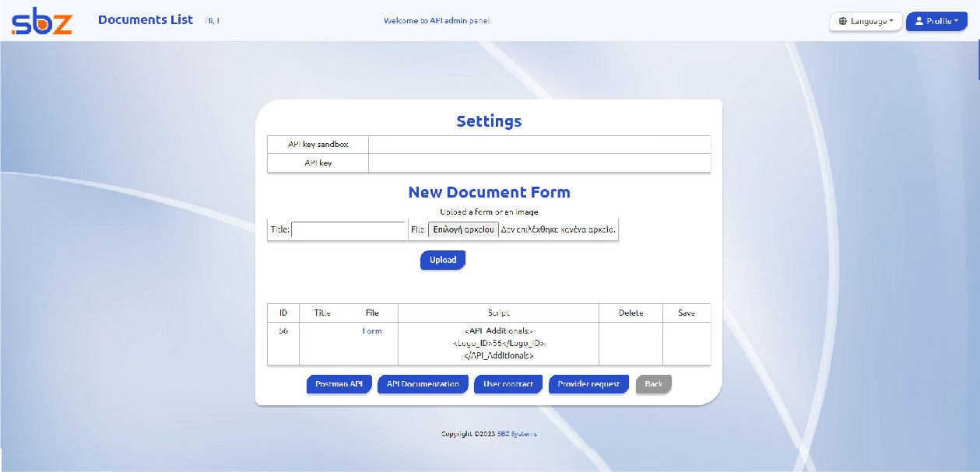Viewport: 980px width, 472px height.
Task: Open the Form file link in row 56
Action: point(372,331)
